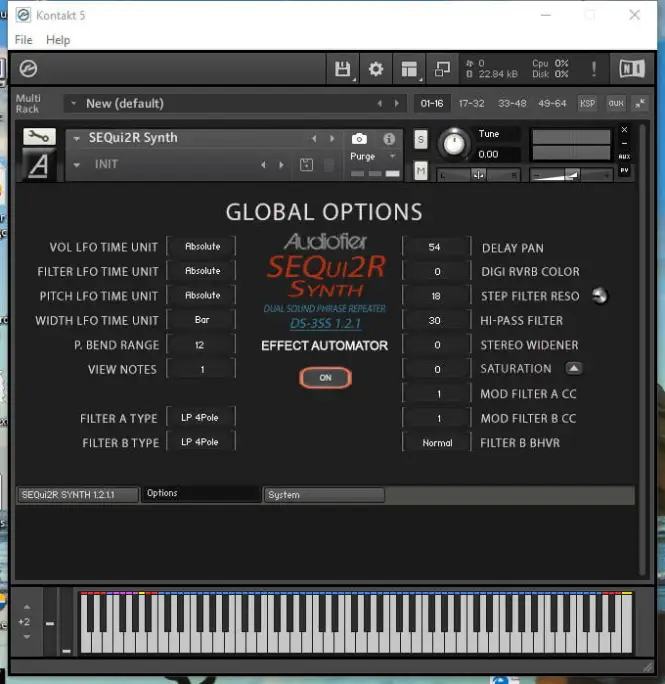Toggle the KSP script button
Viewport: 665px width, 684px height.
pos(587,103)
